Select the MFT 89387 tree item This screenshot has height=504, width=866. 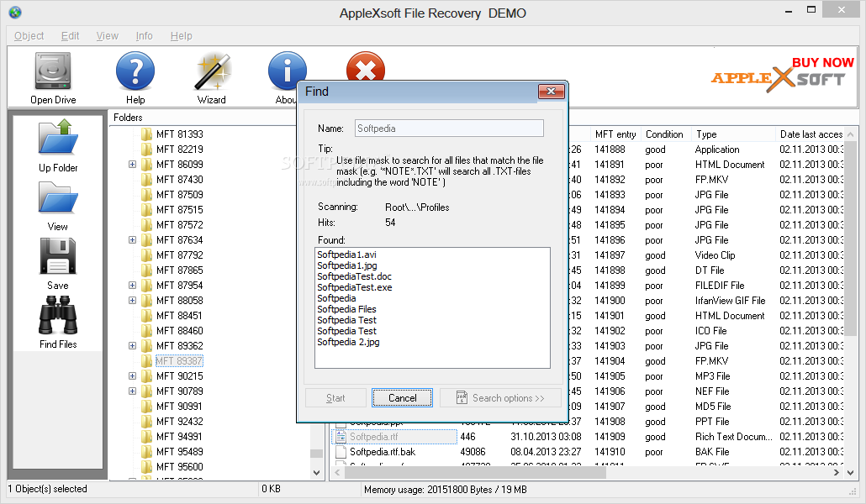click(179, 360)
